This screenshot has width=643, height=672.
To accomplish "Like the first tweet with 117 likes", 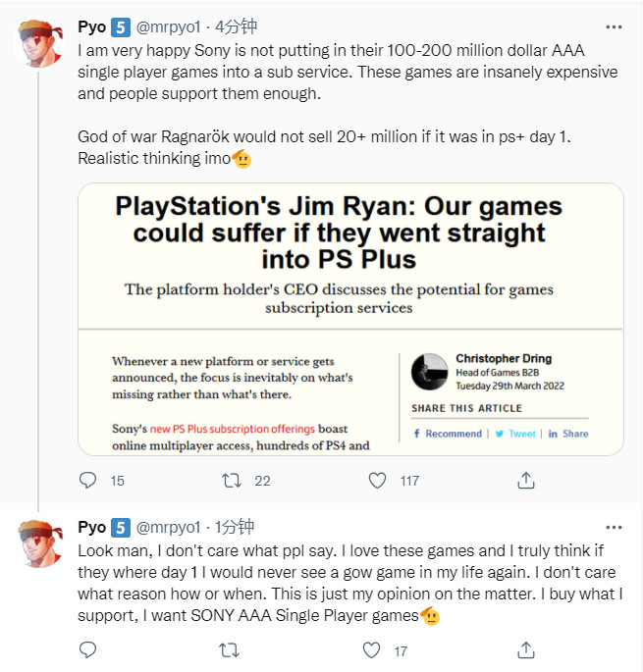I will coord(377,480).
